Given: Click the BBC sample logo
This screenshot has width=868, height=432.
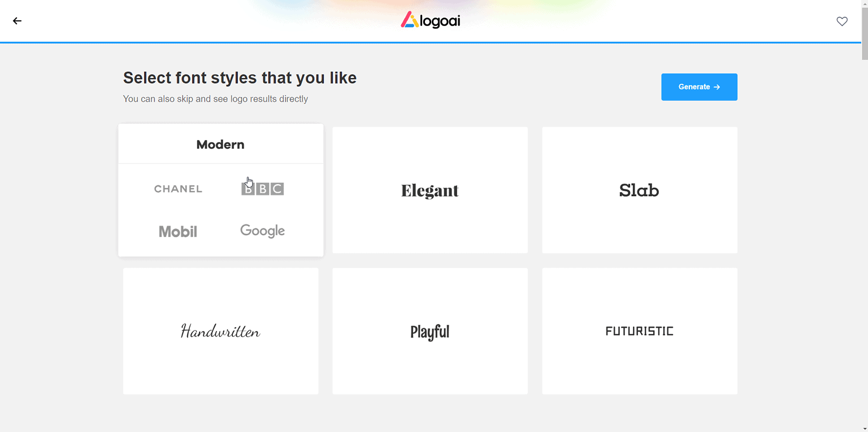Looking at the screenshot, I should click(x=262, y=189).
